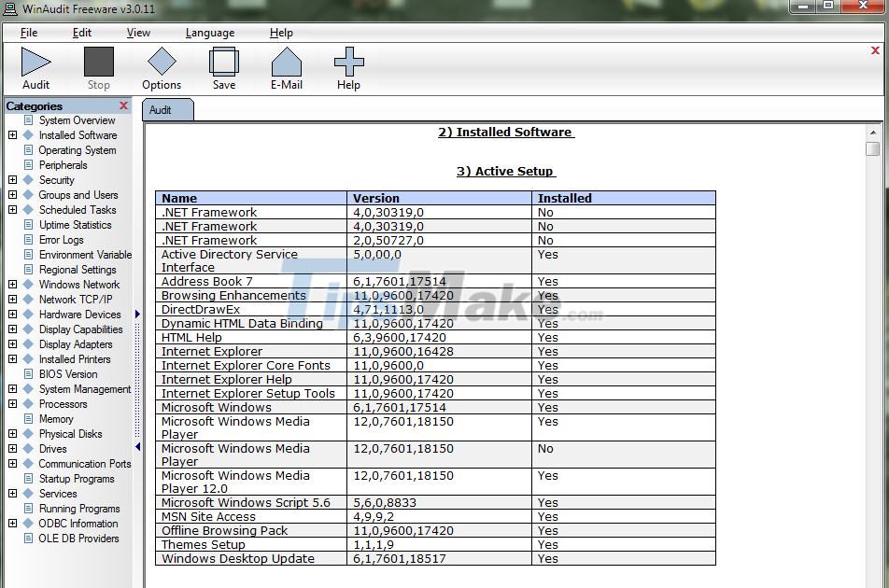Image resolution: width=889 pixels, height=588 pixels.
Task: Close the Categories panel with its X
Action: pyautogui.click(x=122, y=105)
